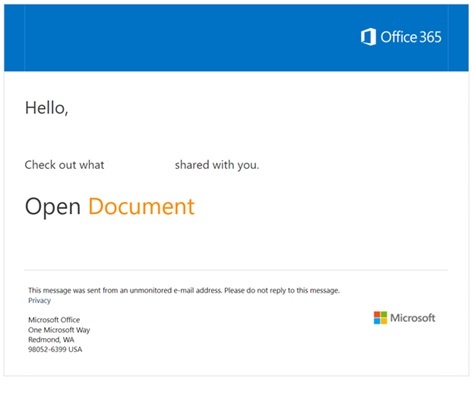Click the "Hello," greeting text
Screen dimensions: 474x408
coord(47,108)
